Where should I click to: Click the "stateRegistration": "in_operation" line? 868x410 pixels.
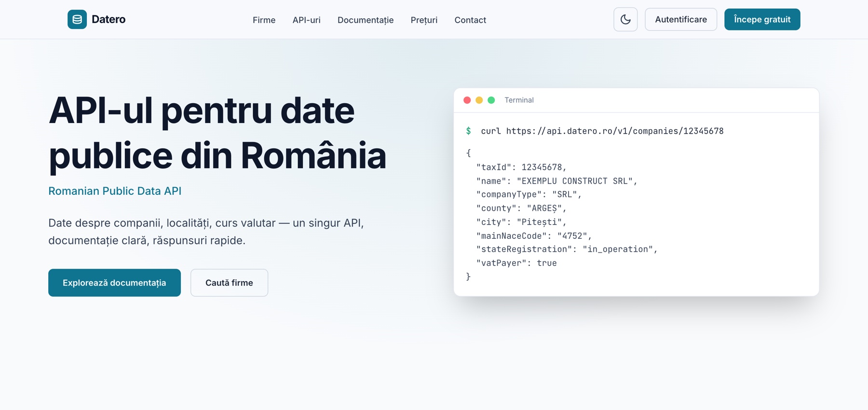coord(567,249)
